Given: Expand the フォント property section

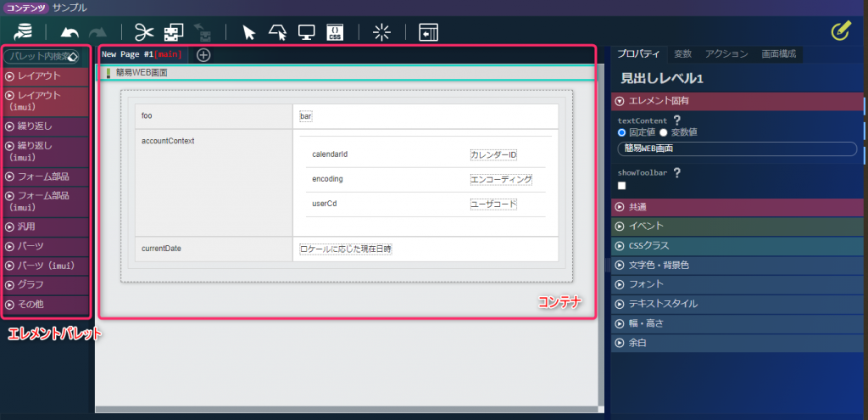Looking at the screenshot, I should pos(737,284).
